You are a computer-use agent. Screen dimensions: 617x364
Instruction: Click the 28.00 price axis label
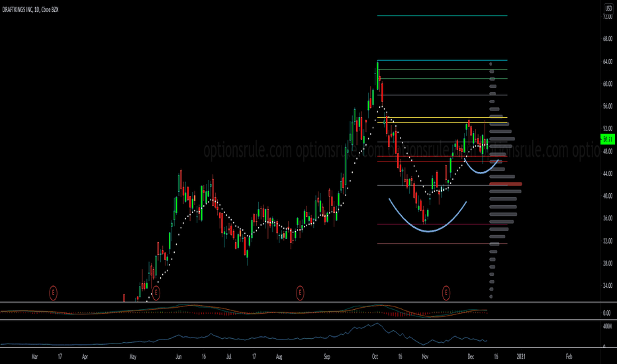pyautogui.click(x=608, y=263)
